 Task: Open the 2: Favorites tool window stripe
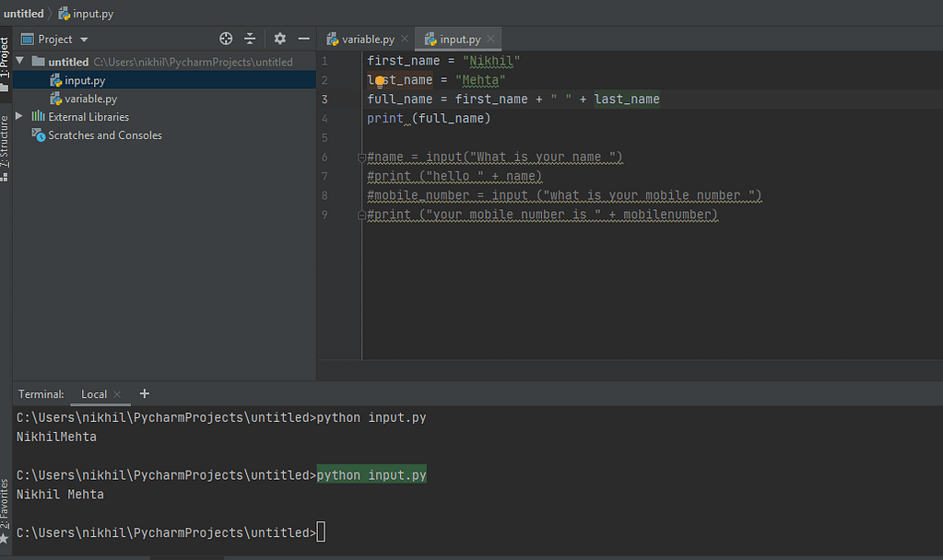[x=5, y=511]
